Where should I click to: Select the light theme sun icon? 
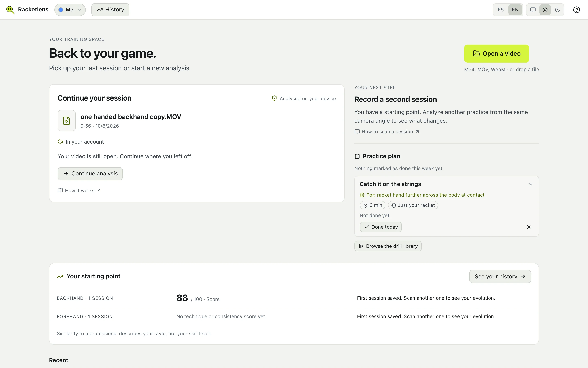[x=545, y=10]
